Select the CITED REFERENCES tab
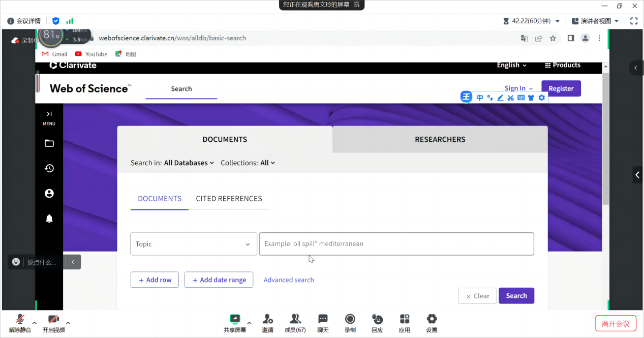Screen dimensions: 644x338 click(229, 199)
